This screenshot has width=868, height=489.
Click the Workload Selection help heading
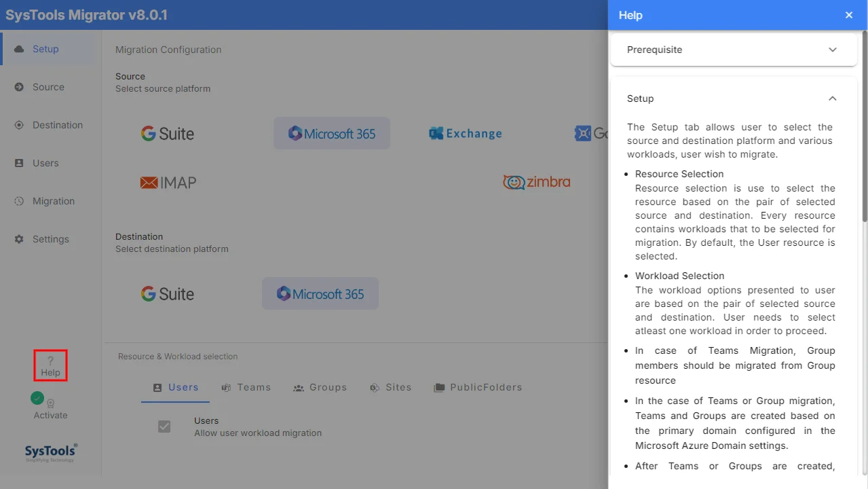click(x=680, y=276)
